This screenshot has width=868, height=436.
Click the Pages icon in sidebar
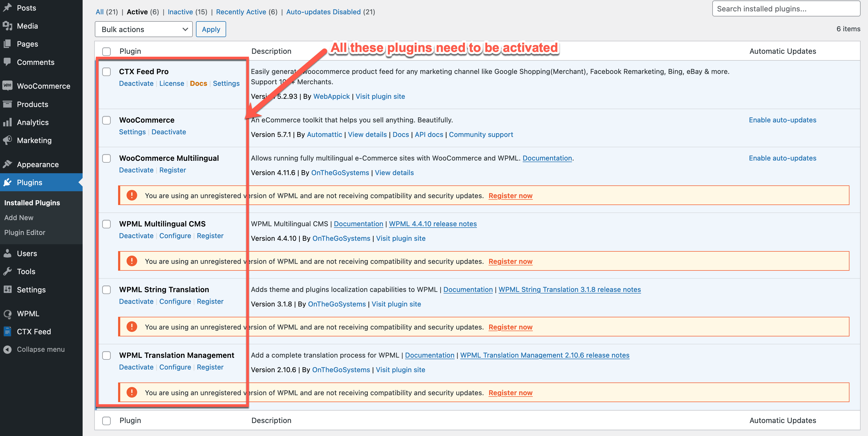[x=7, y=44]
